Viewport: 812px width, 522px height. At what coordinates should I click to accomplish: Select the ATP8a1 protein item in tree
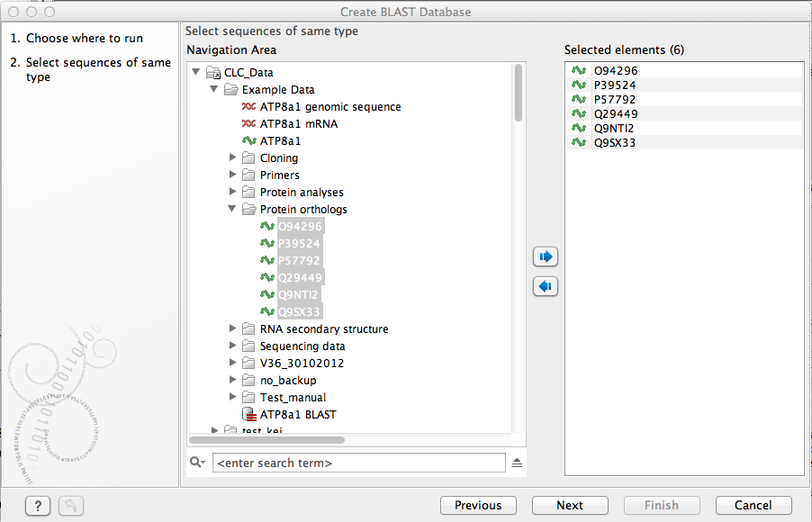[x=280, y=141]
